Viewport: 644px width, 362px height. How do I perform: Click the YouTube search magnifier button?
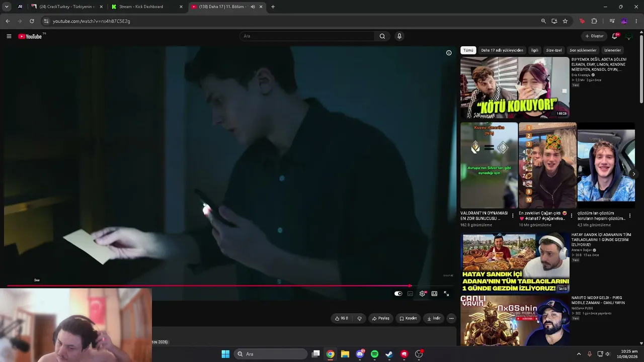[382, 36]
